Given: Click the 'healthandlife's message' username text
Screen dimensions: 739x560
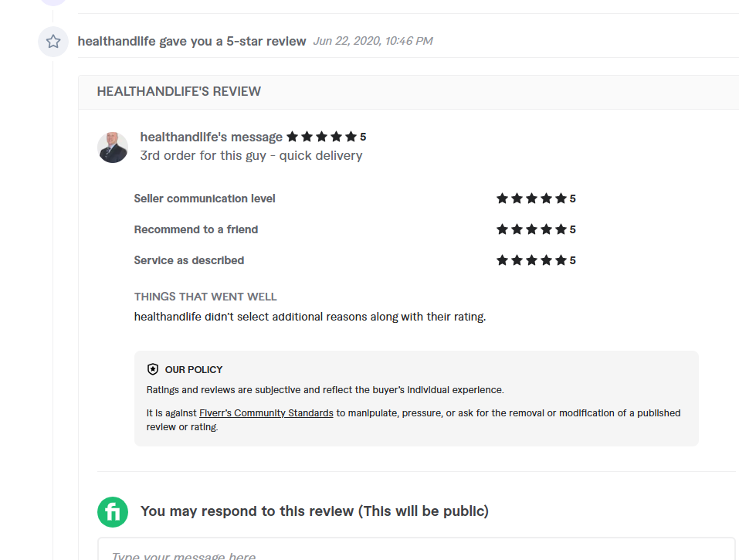Looking at the screenshot, I should [x=211, y=137].
